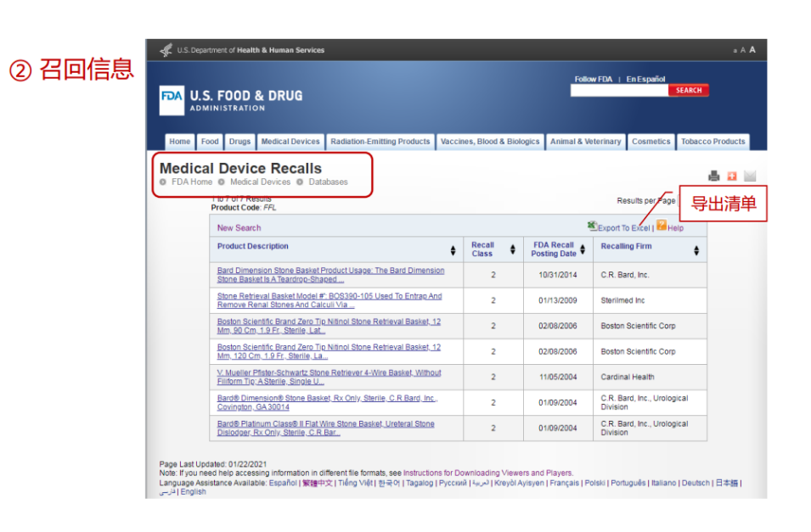This screenshot has width=811, height=532.
Task: Click the print page icon
Action: point(714,176)
